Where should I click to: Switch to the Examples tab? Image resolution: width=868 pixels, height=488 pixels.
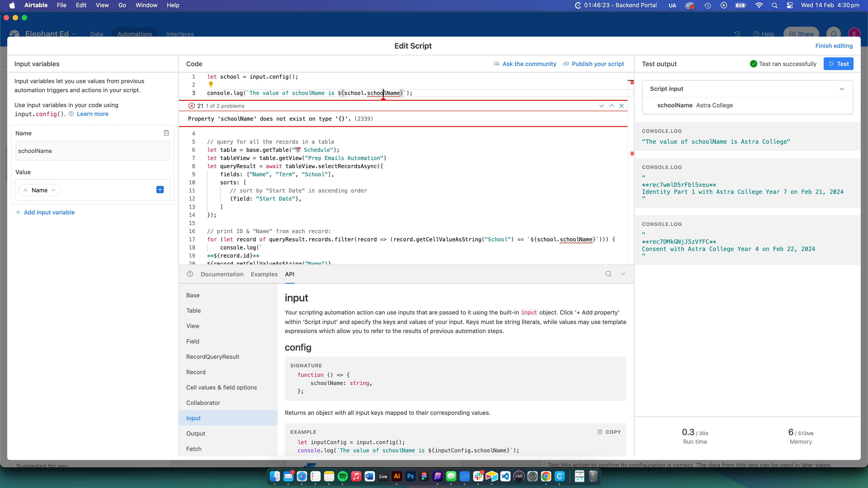point(264,274)
